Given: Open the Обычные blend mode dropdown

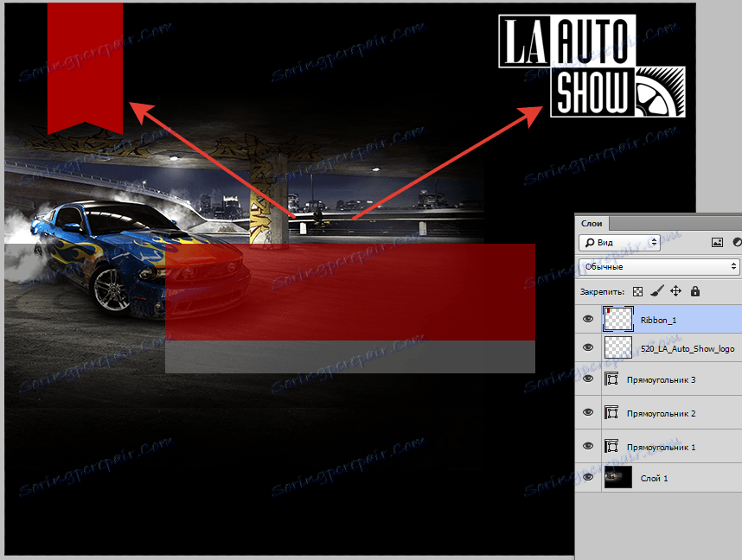Looking at the screenshot, I should [x=660, y=267].
